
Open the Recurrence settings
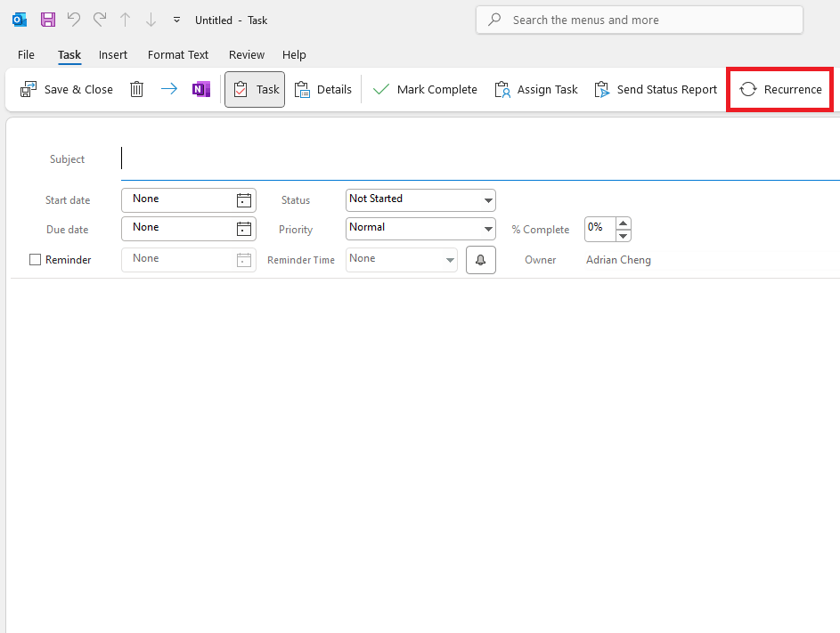(x=780, y=89)
